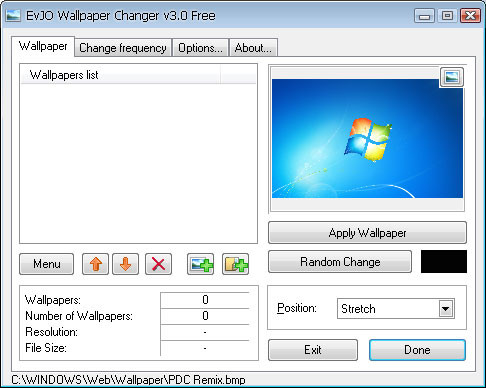This screenshot has height=388, width=486.
Task: Click the Random Change button
Action: pyautogui.click(x=340, y=262)
